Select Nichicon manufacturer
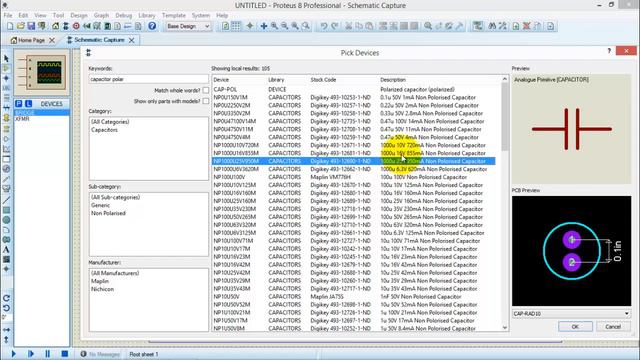 click(102, 289)
